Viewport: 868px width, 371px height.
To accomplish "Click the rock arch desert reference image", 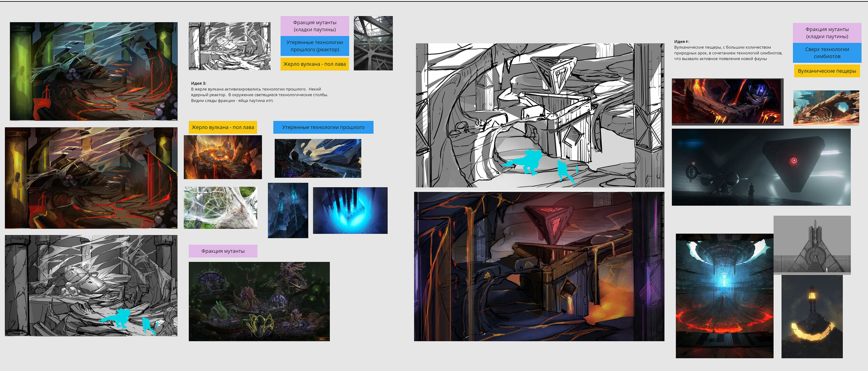I will point(826,107).
